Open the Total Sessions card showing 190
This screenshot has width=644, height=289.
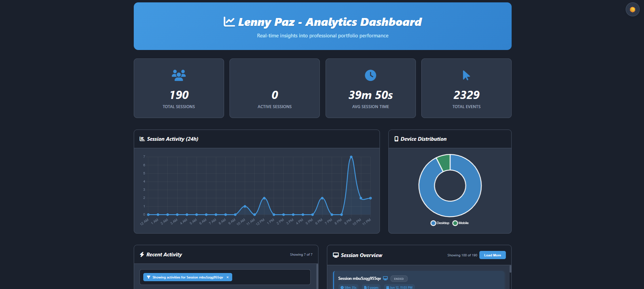pos(179,88)
